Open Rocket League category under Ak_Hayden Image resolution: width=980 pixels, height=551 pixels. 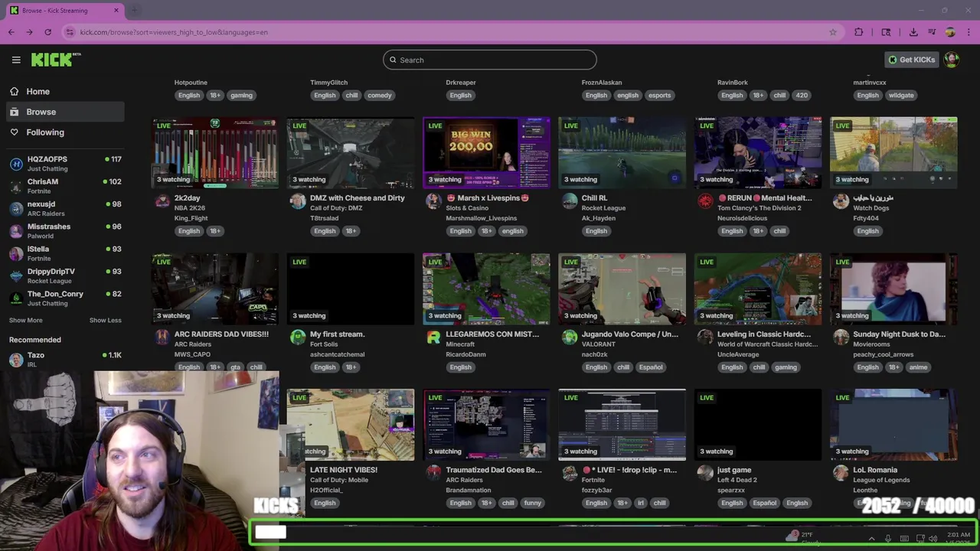click(603, 208)
